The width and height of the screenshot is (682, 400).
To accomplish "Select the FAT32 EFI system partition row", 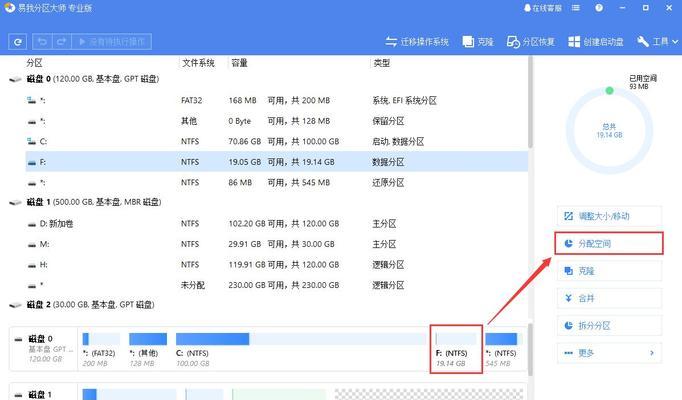I will [x=277, y=100].
